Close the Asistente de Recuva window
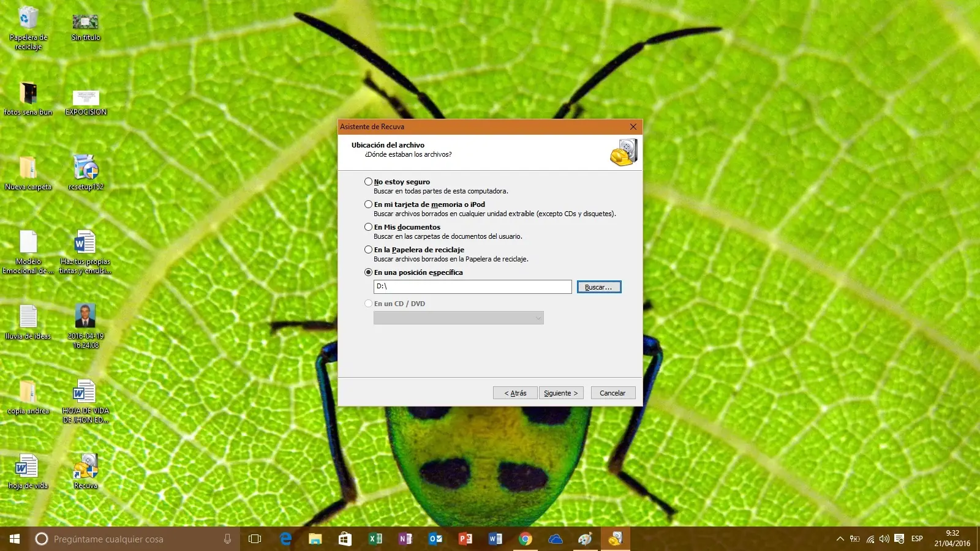The height and width of the screenshot is (551, 980). pos(633,127)
